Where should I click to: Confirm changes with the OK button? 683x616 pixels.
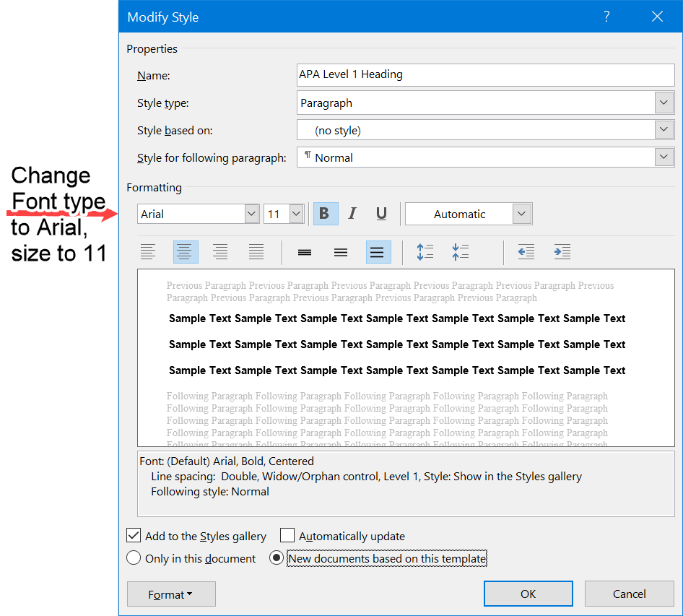[528, 593]
